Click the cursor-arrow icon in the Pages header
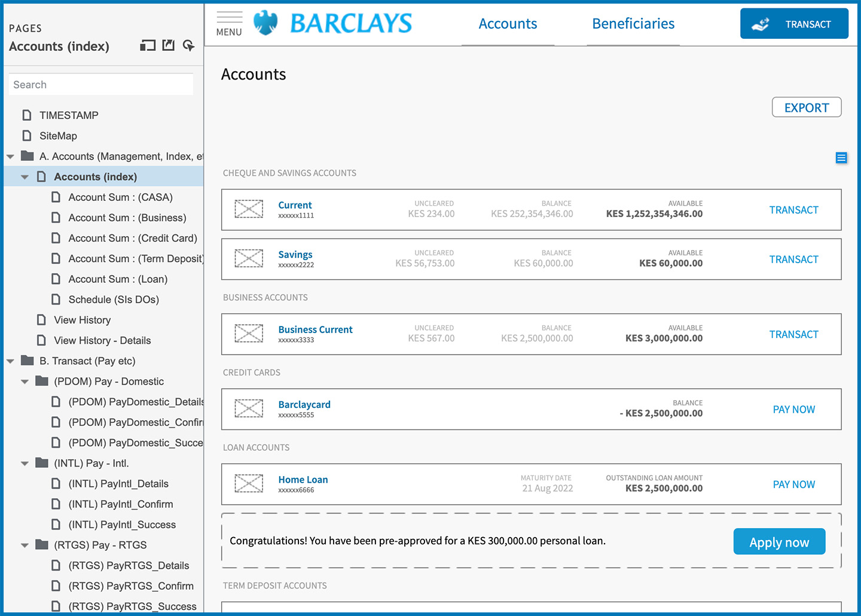The height and width of the screenshot is (616, 861). 188,45
